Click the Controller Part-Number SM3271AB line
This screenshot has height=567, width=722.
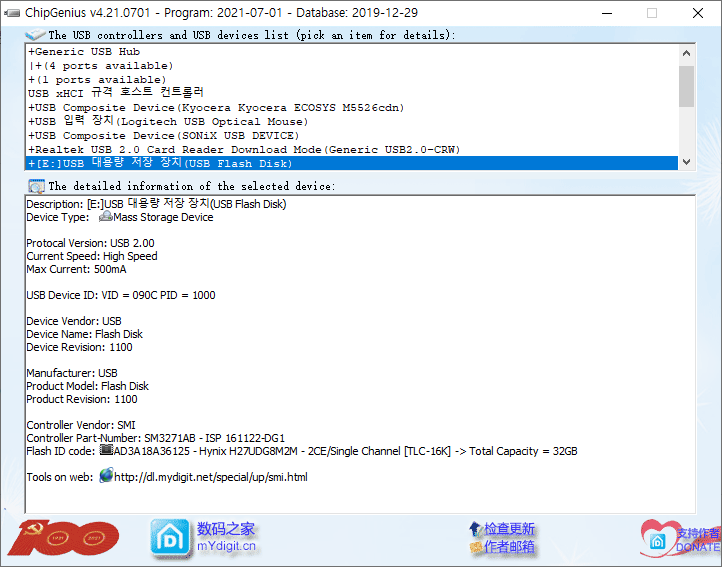point(156,438)
